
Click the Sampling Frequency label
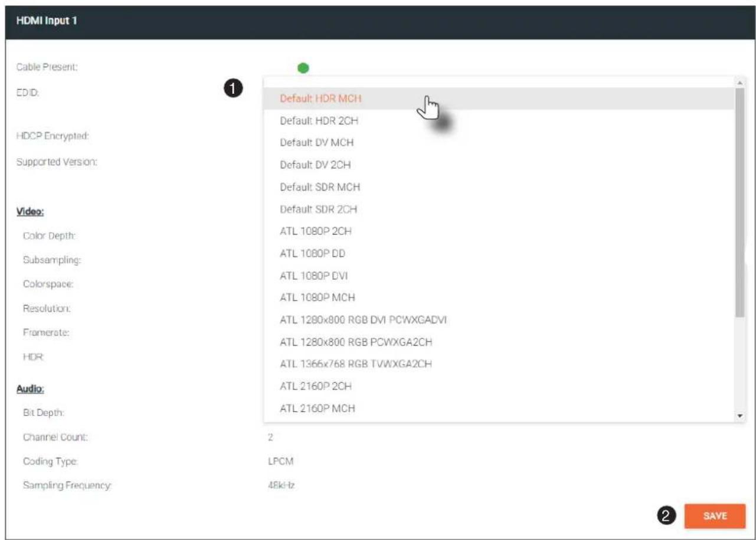(68, 485)
